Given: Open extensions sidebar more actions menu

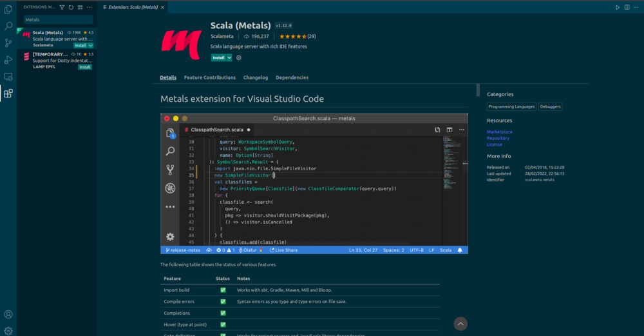Looking at the screenshot, I should 89,7.
